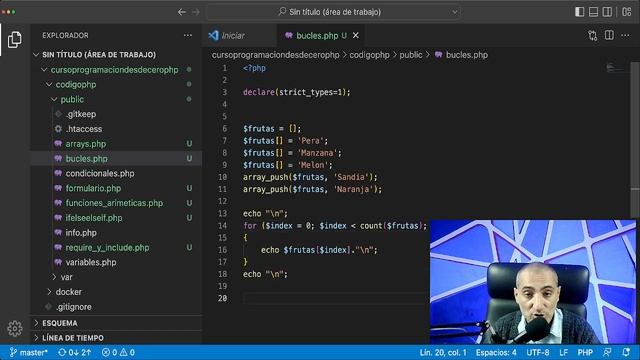
Task: Click the minimap preview in editor
Action: [x=615, y=68]
